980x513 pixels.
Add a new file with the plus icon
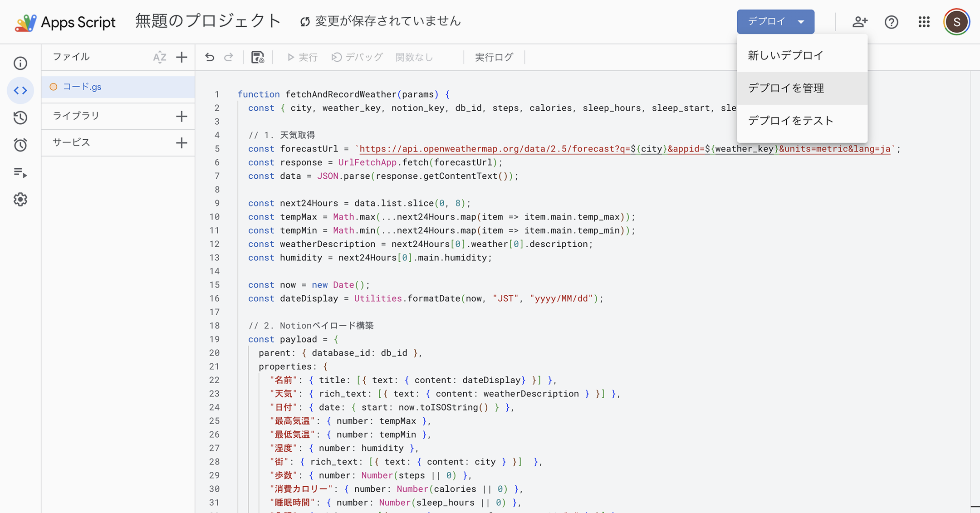click(x=181, y=57)
